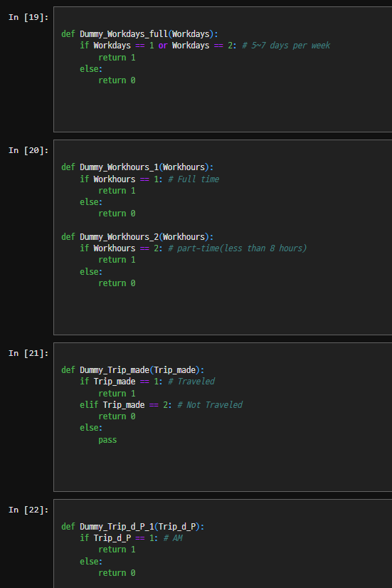Click the '# Not Traveled' comment
Screen dimensions: 392x588
[x=210, y=405]
